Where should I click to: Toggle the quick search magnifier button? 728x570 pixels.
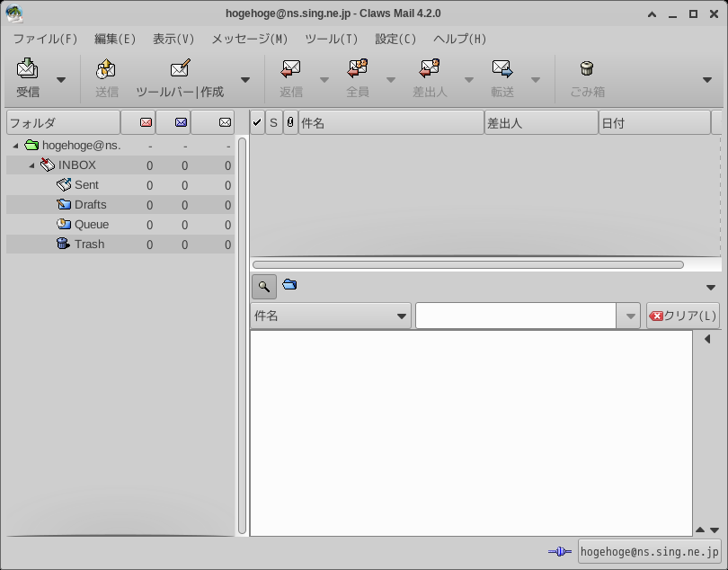coord(264,287)
